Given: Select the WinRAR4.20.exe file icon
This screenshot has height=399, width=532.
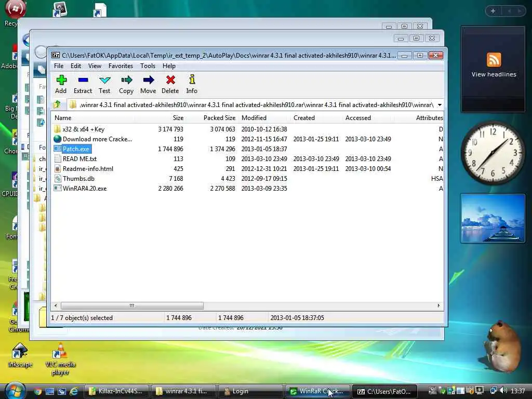Looking at the screenshot, I should point(57,188).
